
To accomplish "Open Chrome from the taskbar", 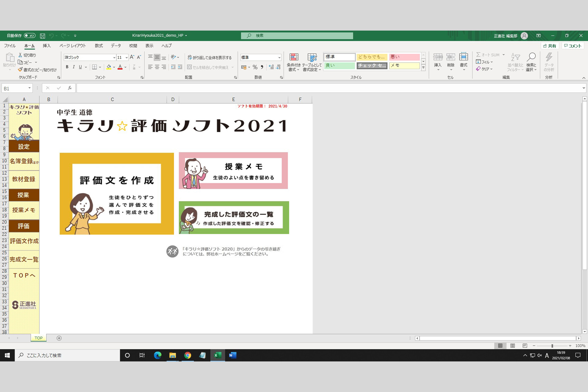I will pyautogui.click(x=188, y=355).
